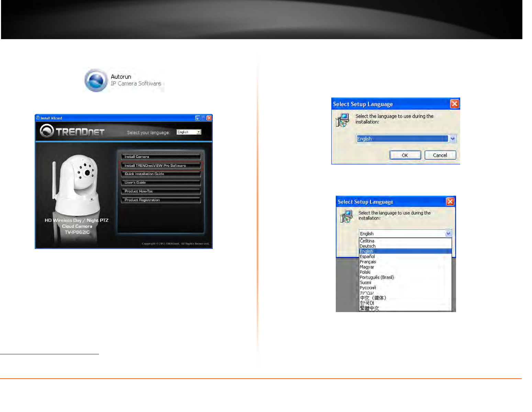Screen dimensions: 532x412
Task: Click Install Camera button
Action: point(161,157)
